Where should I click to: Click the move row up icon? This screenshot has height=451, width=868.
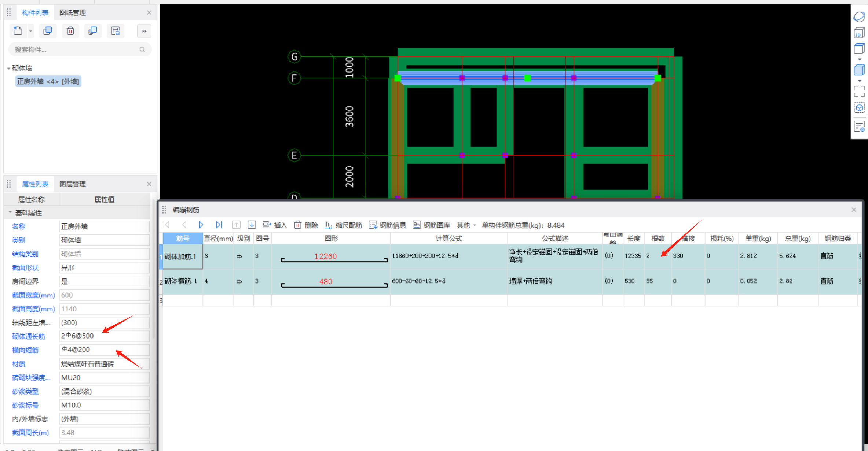236,225
